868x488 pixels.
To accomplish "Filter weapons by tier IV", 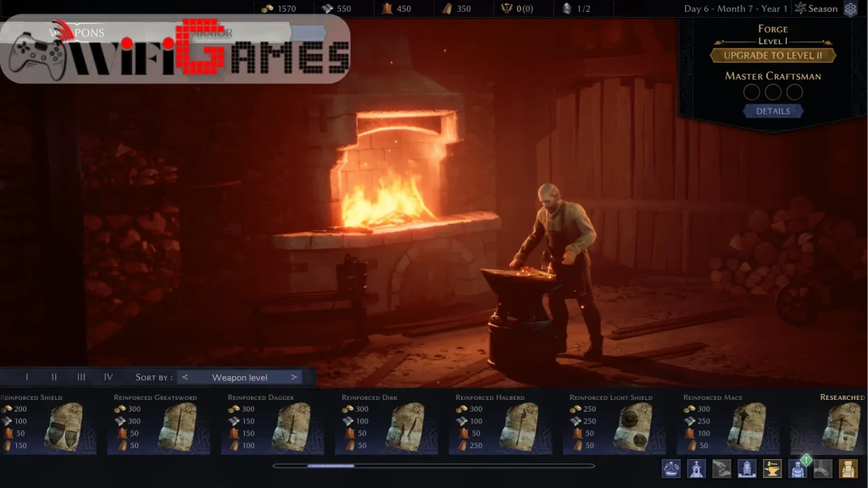I will tap(108, 377).
